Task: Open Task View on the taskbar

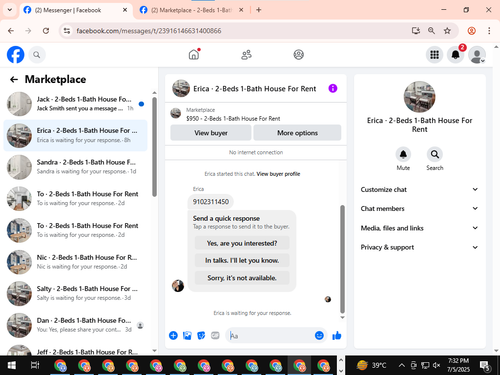Action: (35, 365)
